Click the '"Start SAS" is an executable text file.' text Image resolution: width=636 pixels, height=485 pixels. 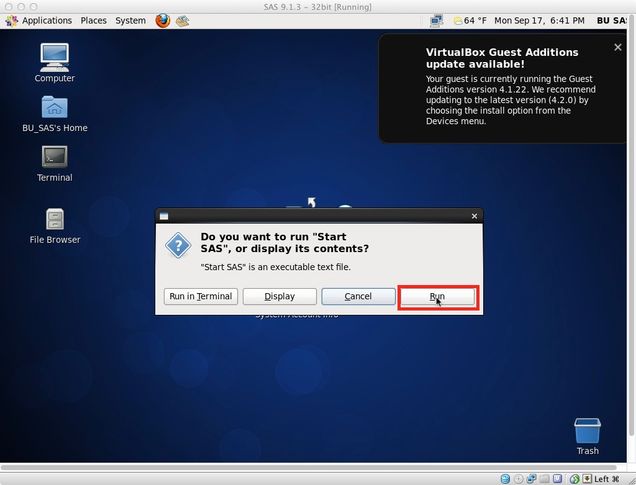[x=276, y=267]
